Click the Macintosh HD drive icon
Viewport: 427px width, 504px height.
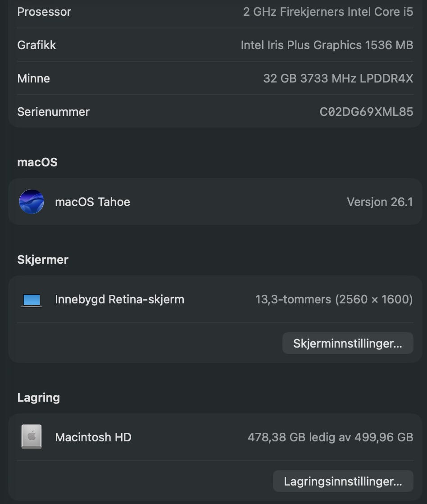[x=32, y=437]
